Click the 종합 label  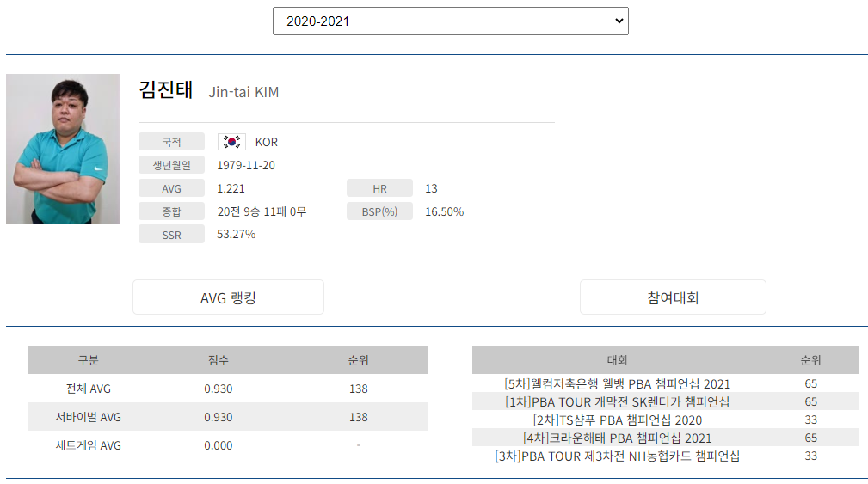pyautogui.click(x=171, y=211)
